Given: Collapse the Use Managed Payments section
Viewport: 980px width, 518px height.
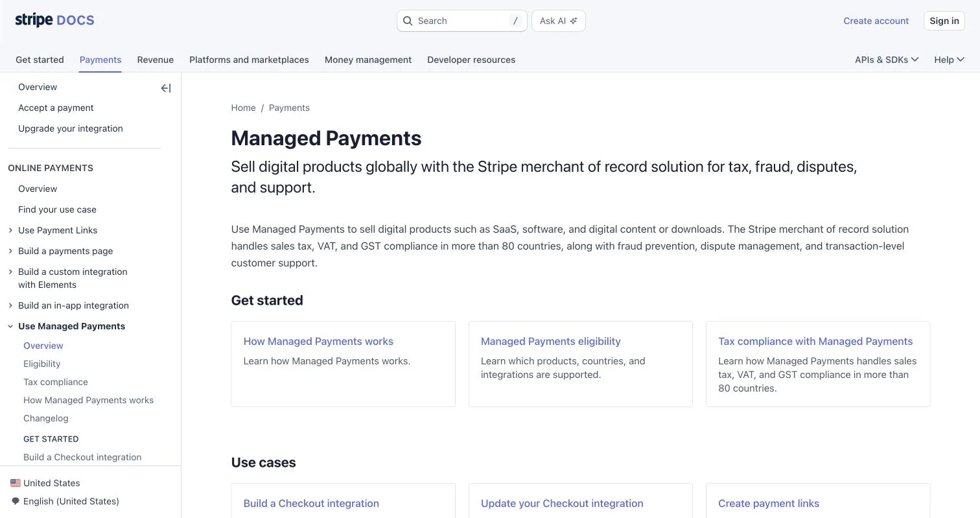Looking at the screenshot, I should click(x=10, y=326).
